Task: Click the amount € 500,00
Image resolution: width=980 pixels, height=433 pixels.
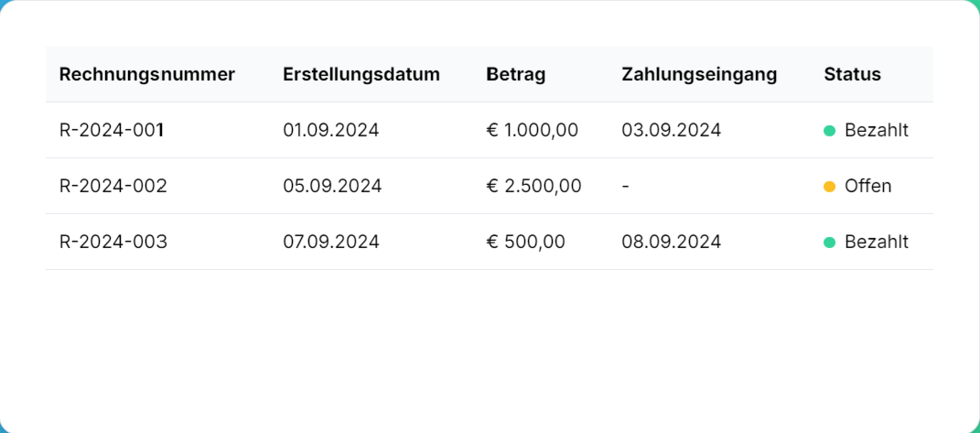Action: tap(526, 243)
